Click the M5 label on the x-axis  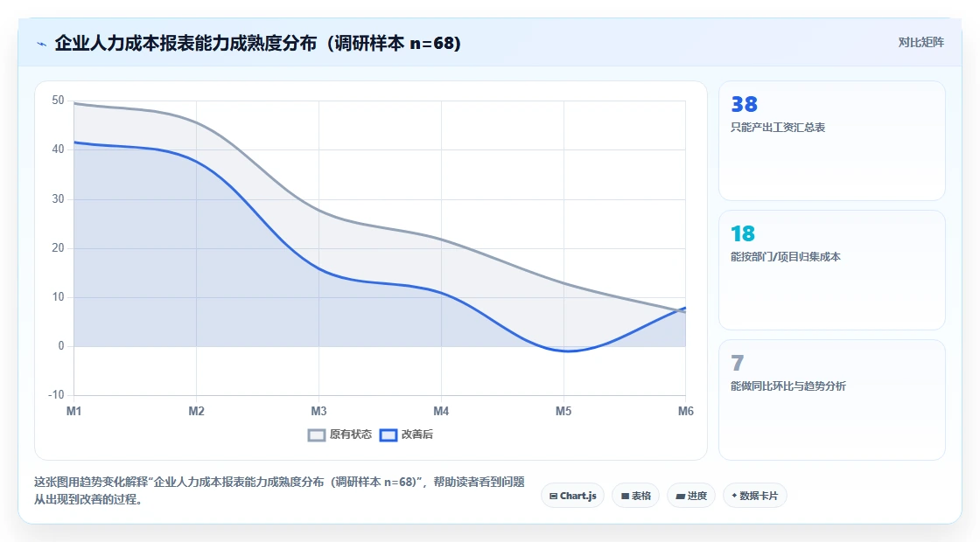tap(563, 411)
